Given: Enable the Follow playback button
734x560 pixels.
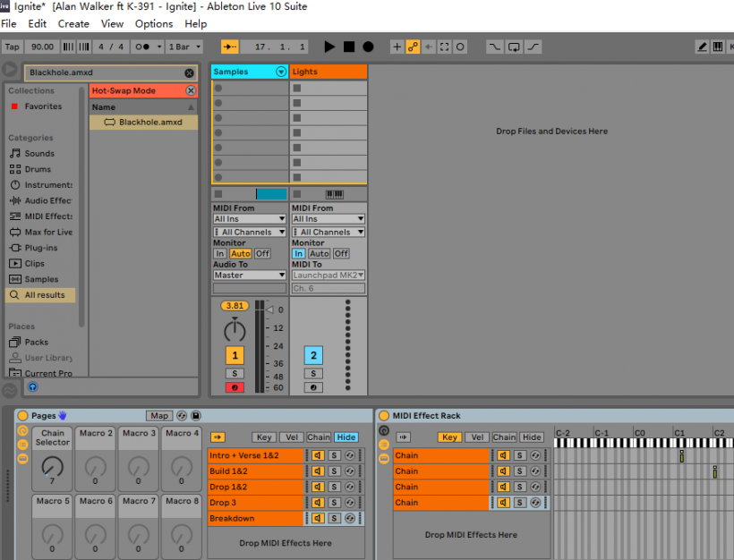Looking at the screenshot, I should coord(230,47).
